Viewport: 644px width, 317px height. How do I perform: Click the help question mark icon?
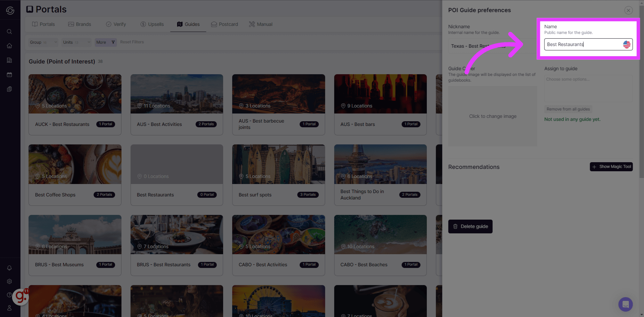pos(9,295)
